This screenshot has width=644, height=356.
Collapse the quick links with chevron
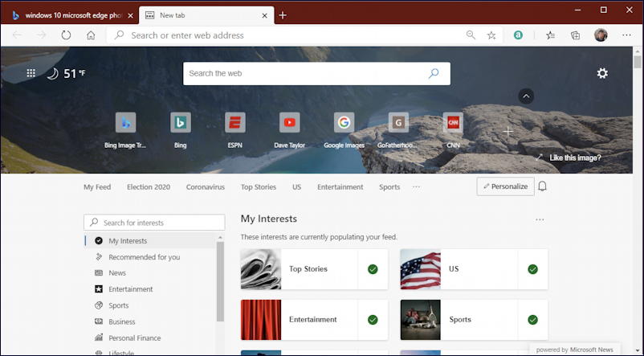(x=526, y=96)
